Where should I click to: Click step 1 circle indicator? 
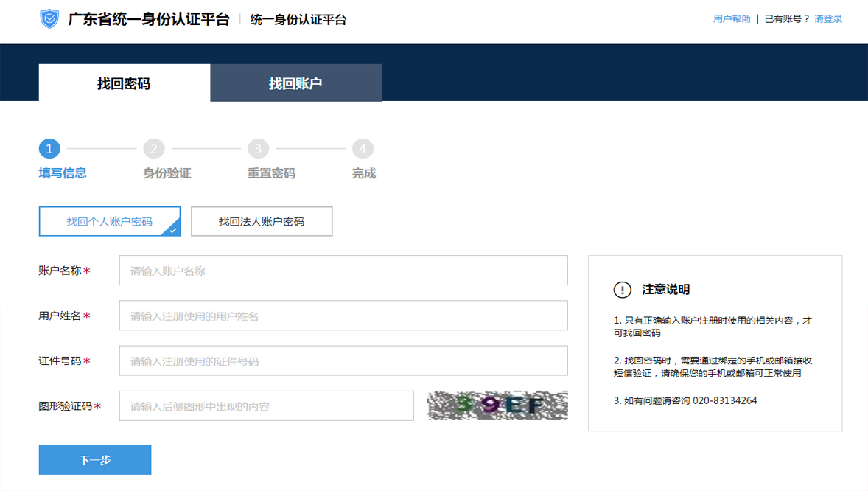tap(49, 149)
